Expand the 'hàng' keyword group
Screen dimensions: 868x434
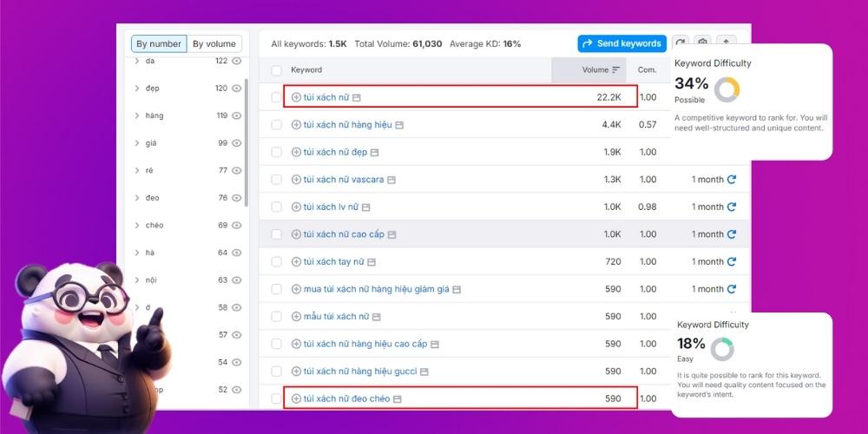tap(137, 115)
